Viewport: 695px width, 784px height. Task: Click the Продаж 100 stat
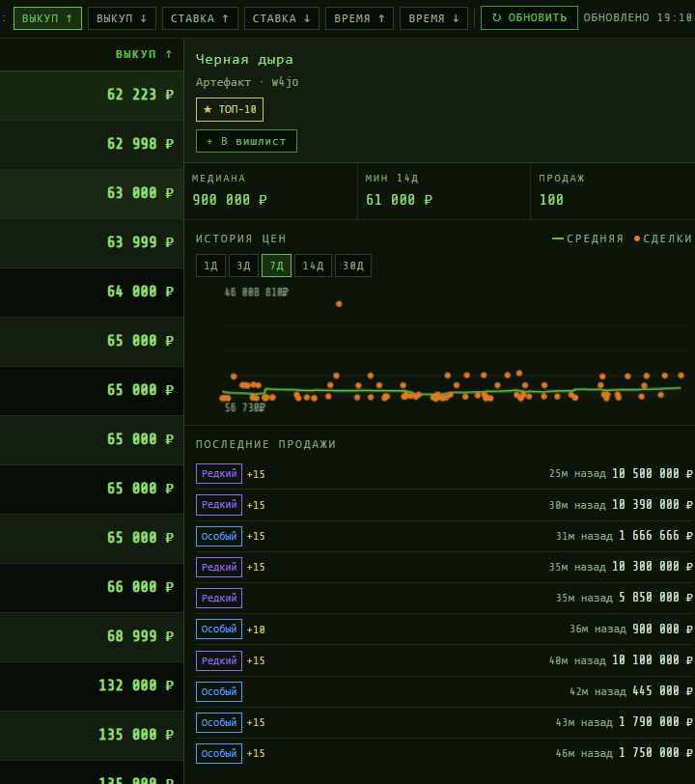click(x=613, y=191)
